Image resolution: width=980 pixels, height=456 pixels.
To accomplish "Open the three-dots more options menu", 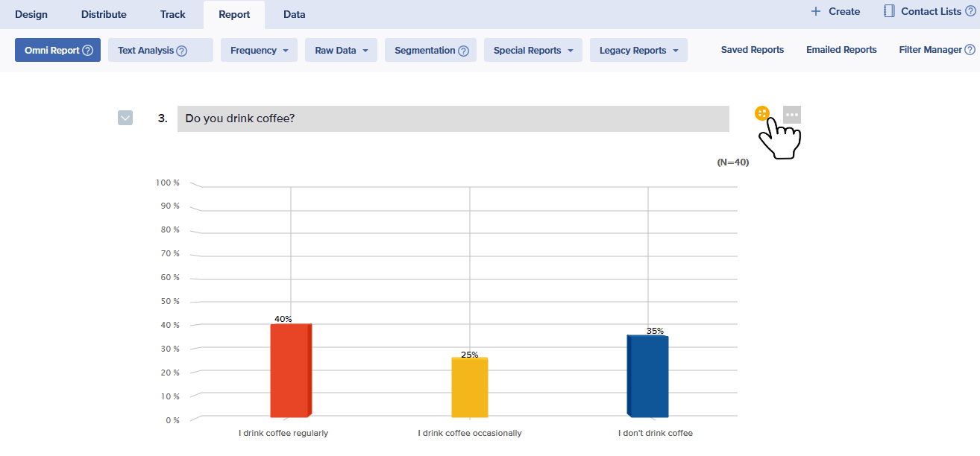I will 792,115.
